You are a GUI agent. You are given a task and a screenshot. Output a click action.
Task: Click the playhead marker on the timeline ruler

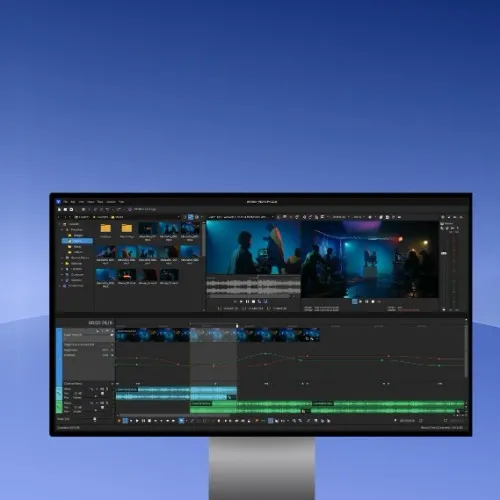pyautogui.click(x=237, y=326)
